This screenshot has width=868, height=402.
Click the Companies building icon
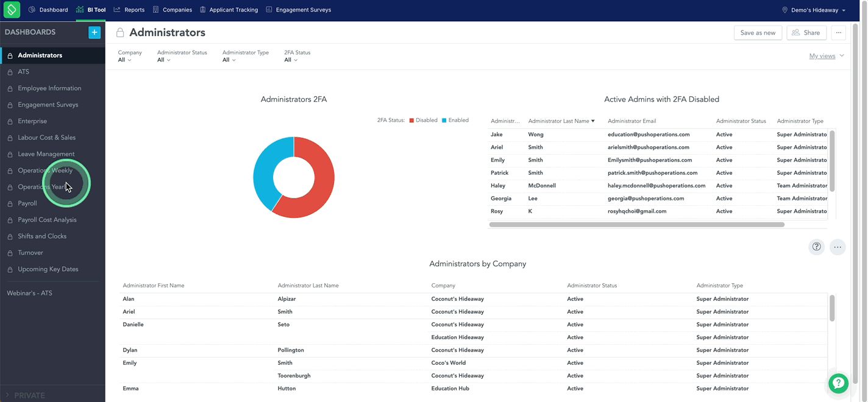[x=155, y=10]
